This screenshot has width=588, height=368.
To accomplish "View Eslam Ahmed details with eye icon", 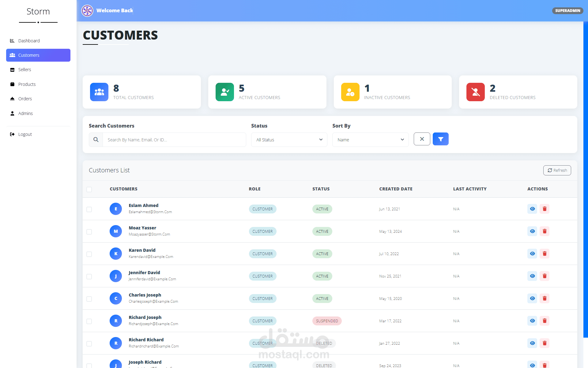I will 532,209.
